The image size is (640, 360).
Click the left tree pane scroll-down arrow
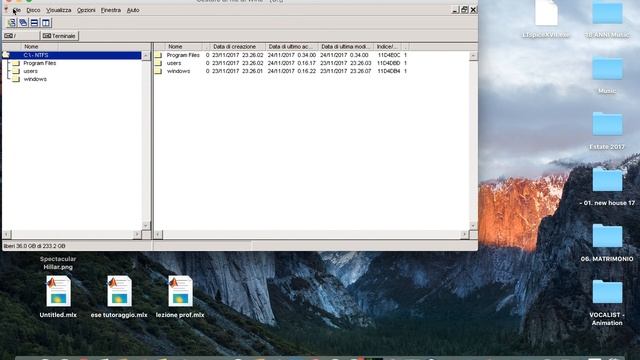click(146, 225)
